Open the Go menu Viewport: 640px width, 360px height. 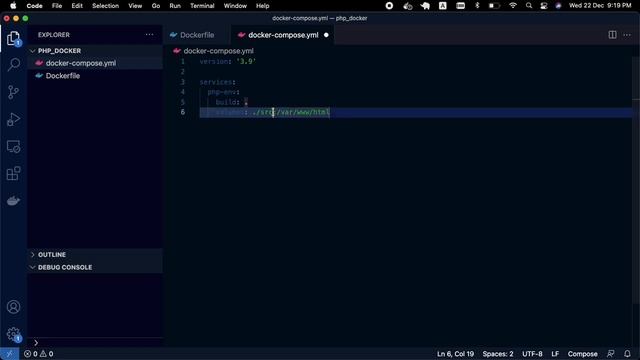156,6
